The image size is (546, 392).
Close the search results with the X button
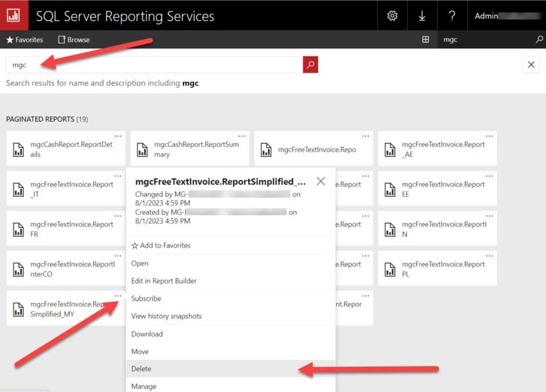(531, 64)
